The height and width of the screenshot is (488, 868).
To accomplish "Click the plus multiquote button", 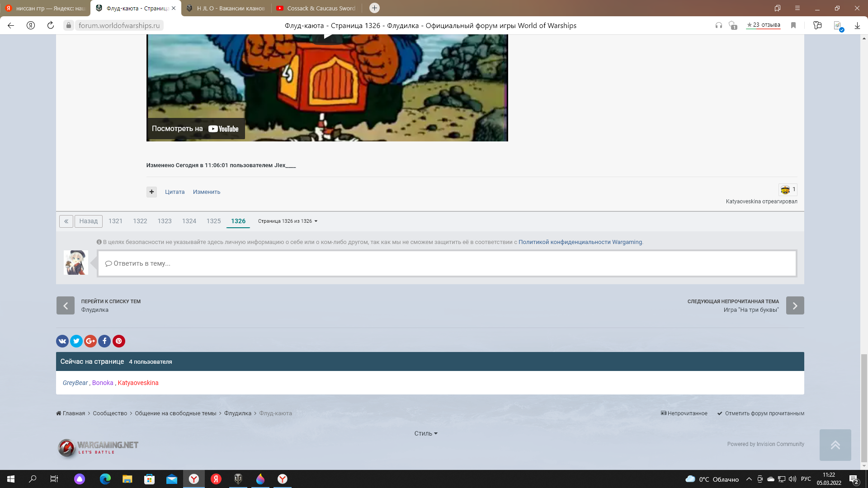I will [x=151, y=192].
